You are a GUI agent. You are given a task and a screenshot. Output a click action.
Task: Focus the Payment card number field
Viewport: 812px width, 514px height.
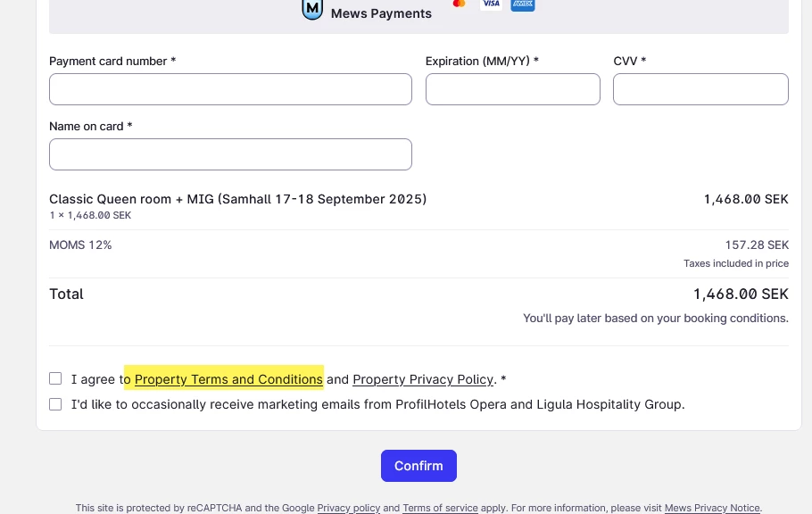coord(230,89)
